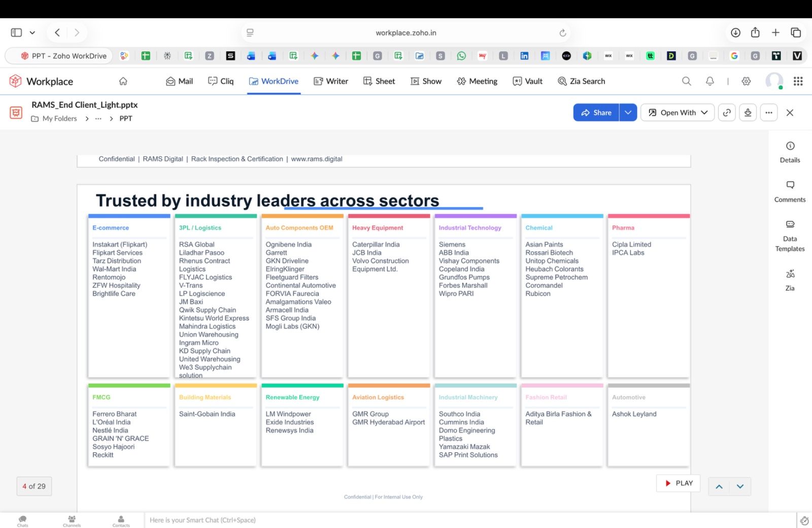Image resolution: width=812 pixels, height=528 pixels.
Task: Open Zia Search in the Workplace nav
Action: [x=582, y=81]
